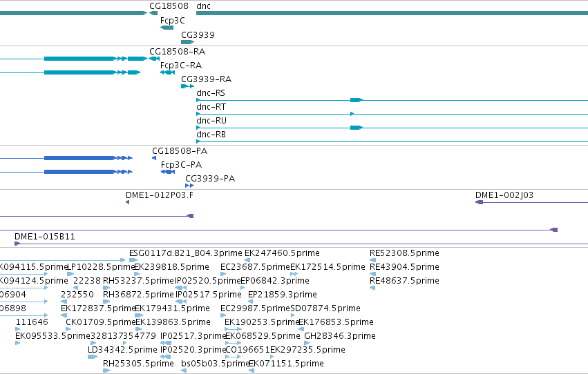The width and height of the screenshot is (588, 374).
Task: Select the EK247460.5prime EST label
Action: click(x=282, y=253)
